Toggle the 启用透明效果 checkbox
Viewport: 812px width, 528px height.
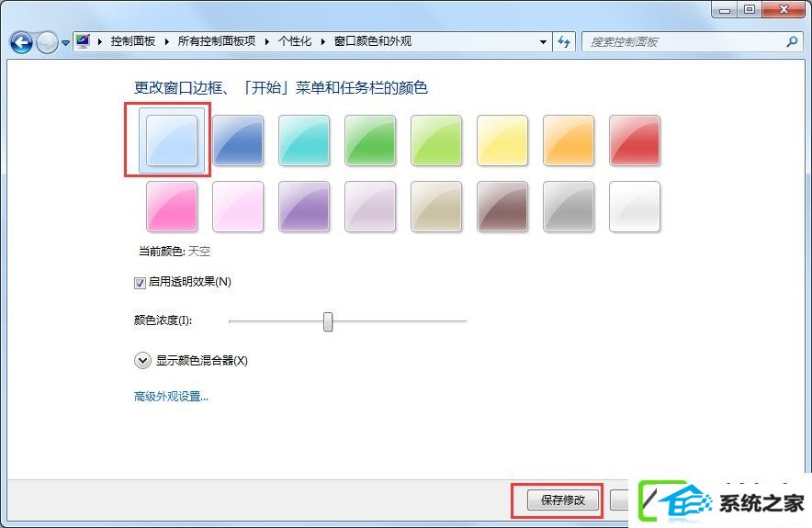(x=140, y=283)
